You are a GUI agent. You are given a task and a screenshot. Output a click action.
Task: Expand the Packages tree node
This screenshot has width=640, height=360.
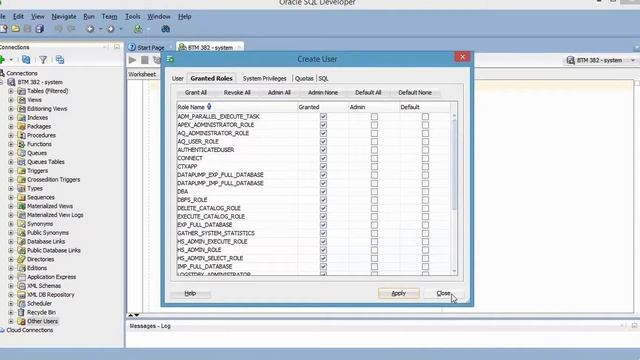tap(11, 127)
